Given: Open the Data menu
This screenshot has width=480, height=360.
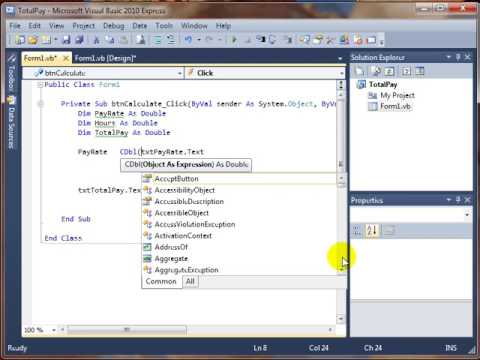Looking at the screenshot, I should (140, 26).
